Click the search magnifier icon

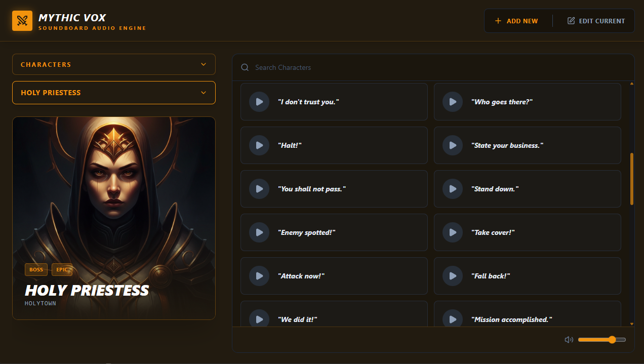245,67
